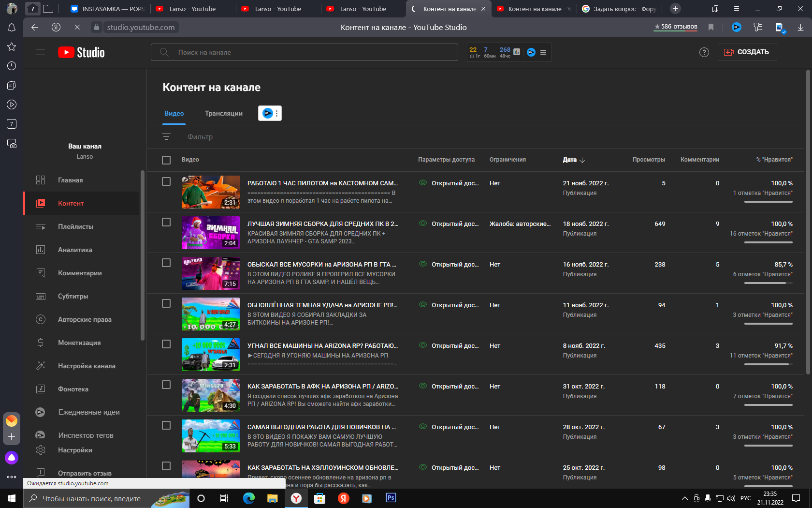812x508 pixels.
Task: Open visibility dropdown for УГНАЛ ВСЕ МАШИНЫ
Action: click(x=449, y=346)
